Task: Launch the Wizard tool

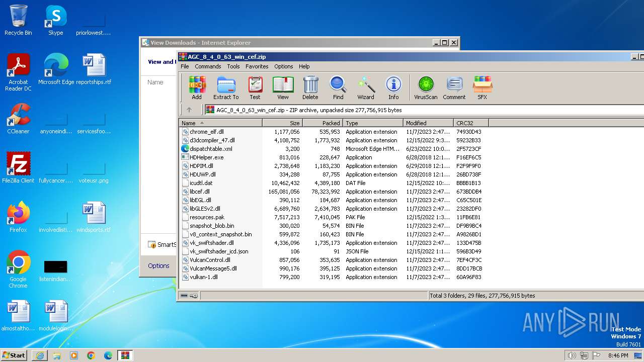Action: 366,87
